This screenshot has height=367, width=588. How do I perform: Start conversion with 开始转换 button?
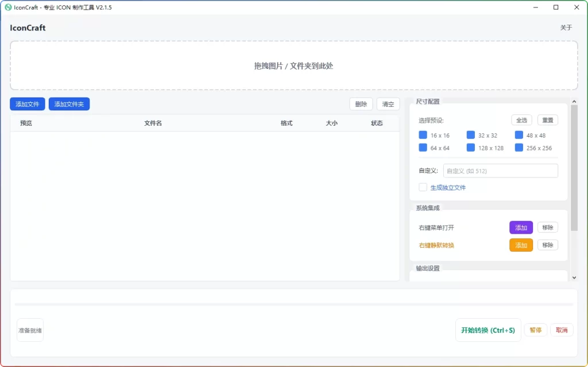click(x=488, y=330)
